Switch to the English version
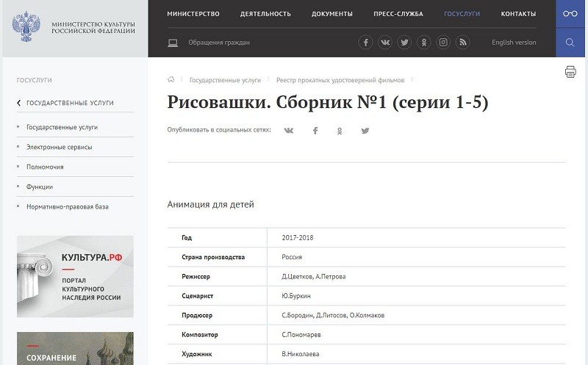 coord(514,43)
